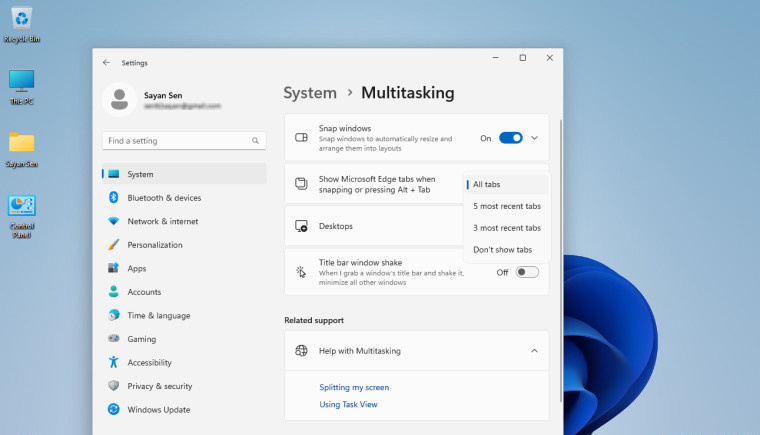Collapse the Help with Multitasking section
The height and width of the screenshot is (435, 760).
click(534, 351)
